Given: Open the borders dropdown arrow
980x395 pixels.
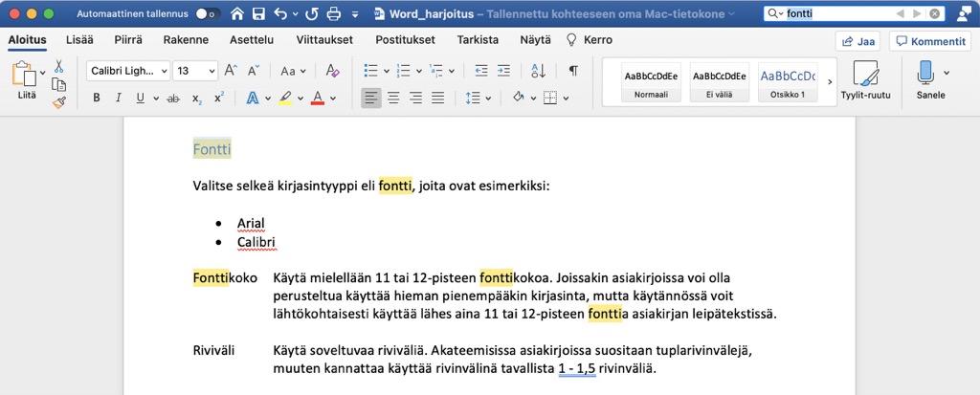Looking at the screenshot, I should tap(566, 99).
